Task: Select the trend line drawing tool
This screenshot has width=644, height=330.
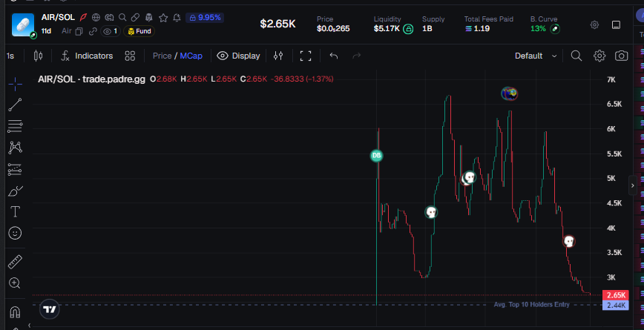Action: pyautogui.click(x=15, y=105)
